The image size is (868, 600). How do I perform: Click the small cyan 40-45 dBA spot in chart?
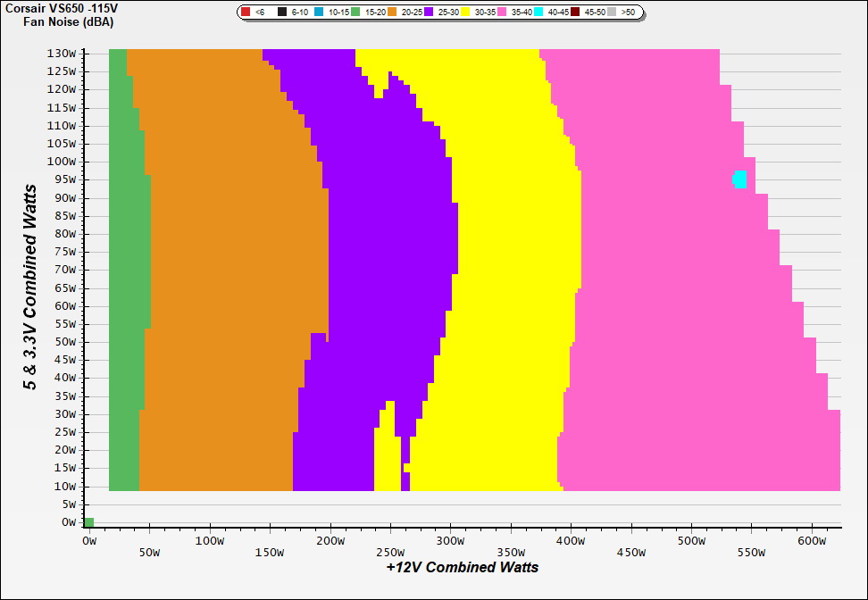point(739,179)
